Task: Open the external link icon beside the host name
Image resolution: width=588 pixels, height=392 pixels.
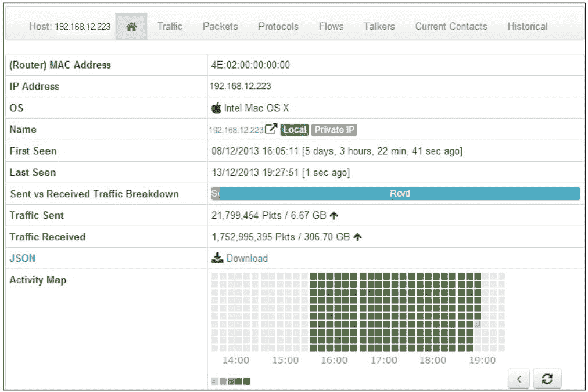Action: coord(271,130)
